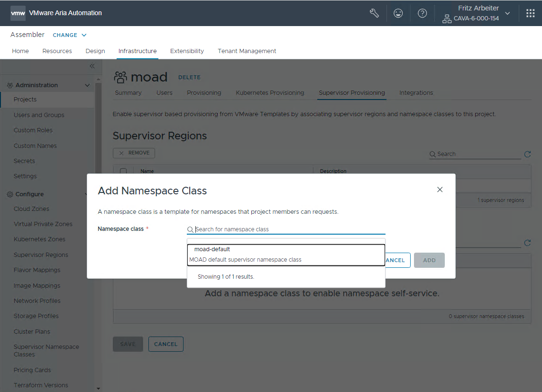Open the help question mark icon
Viewport: 542px width, 392px height.
coord(422,13)
